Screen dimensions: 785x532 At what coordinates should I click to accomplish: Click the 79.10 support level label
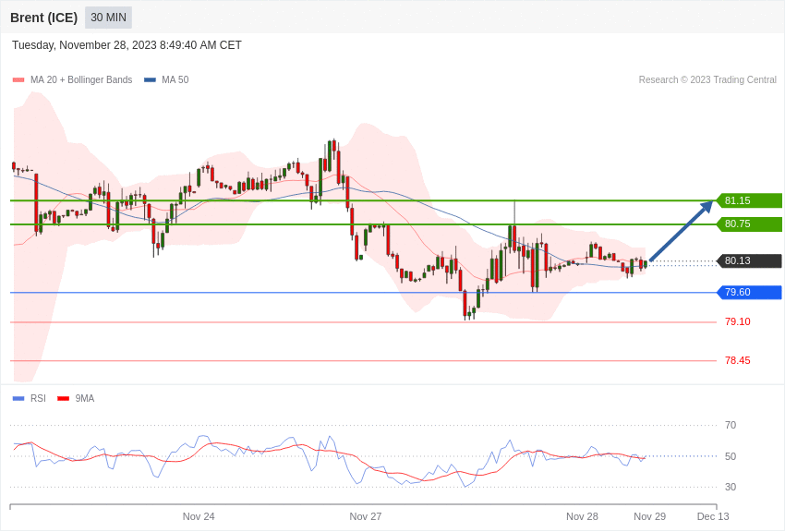738,321
